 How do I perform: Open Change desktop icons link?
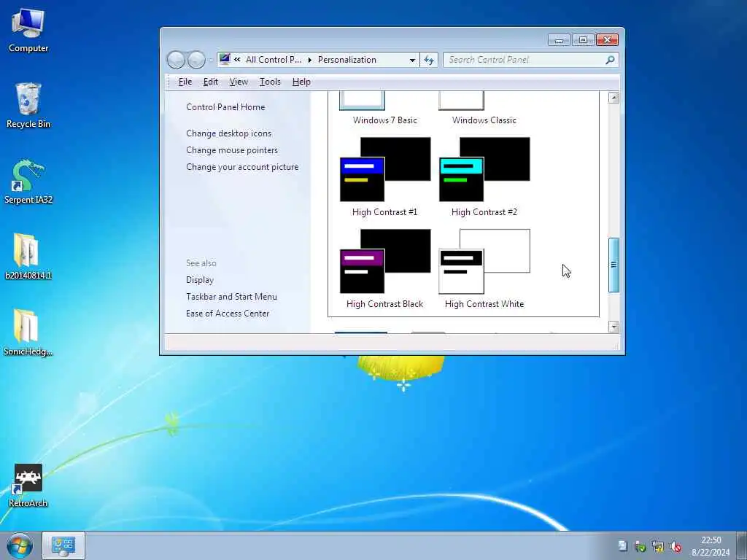coord(228,134)
